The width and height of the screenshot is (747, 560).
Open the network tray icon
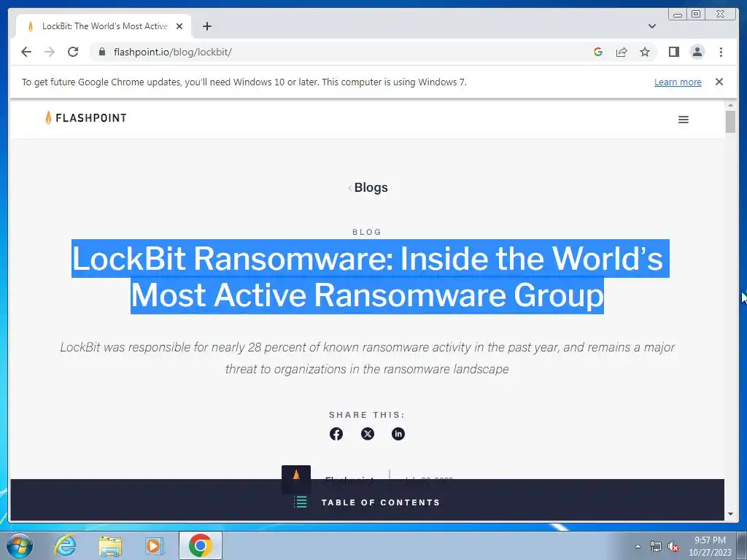(x=656, y=546)
